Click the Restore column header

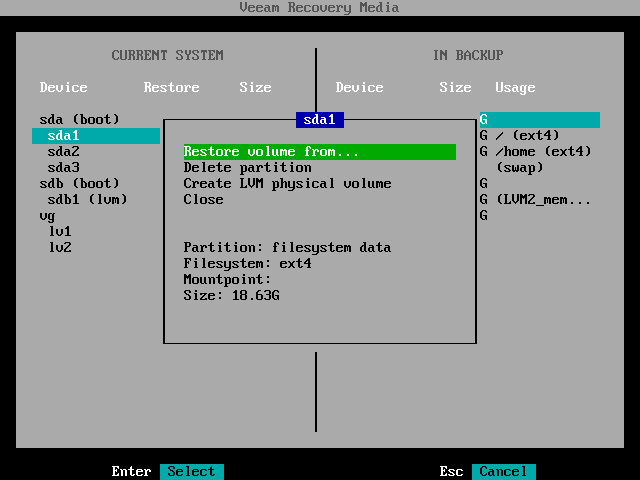coord(171,87)
